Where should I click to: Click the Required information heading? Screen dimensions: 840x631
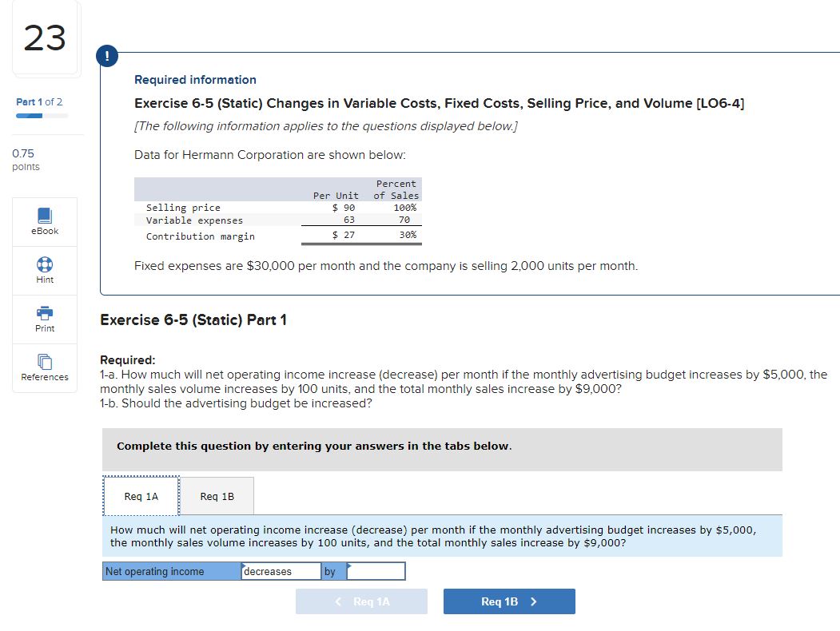[195, 79]
